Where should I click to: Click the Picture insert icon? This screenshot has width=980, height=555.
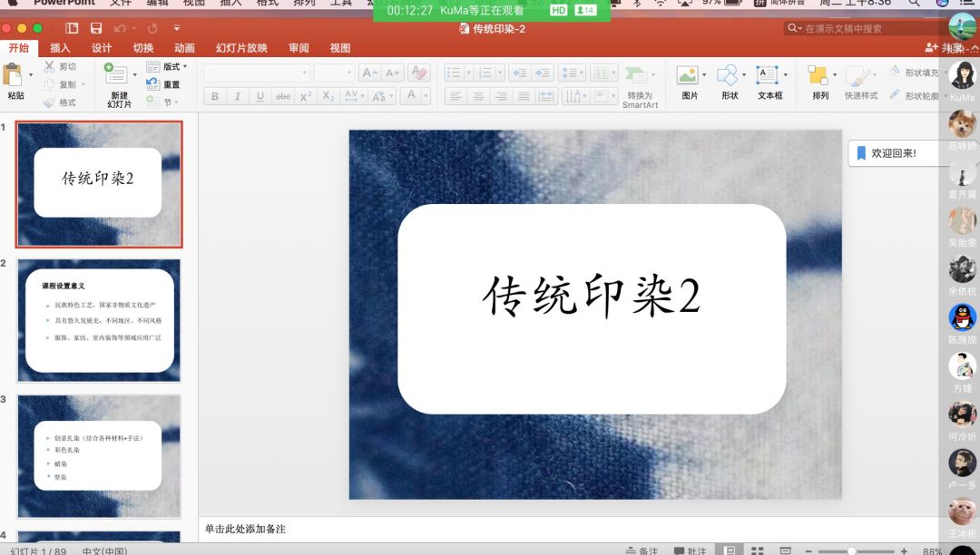point(690,76)
